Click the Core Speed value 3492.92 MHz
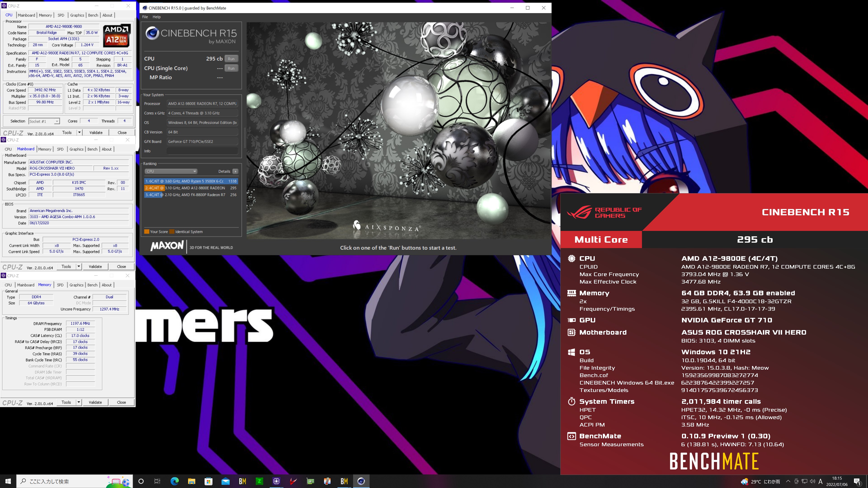This screenshot has width=868, height=488. [x=45, y=90]
